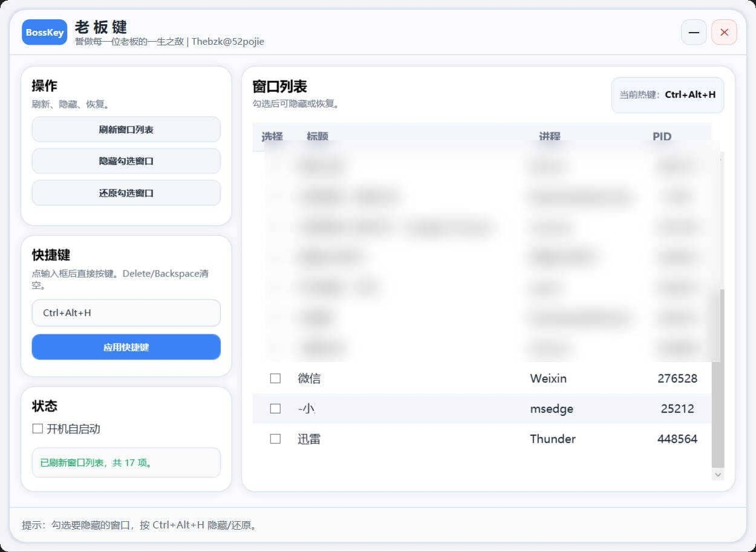
Task: Click the 标题 column header
Action: 317,136
